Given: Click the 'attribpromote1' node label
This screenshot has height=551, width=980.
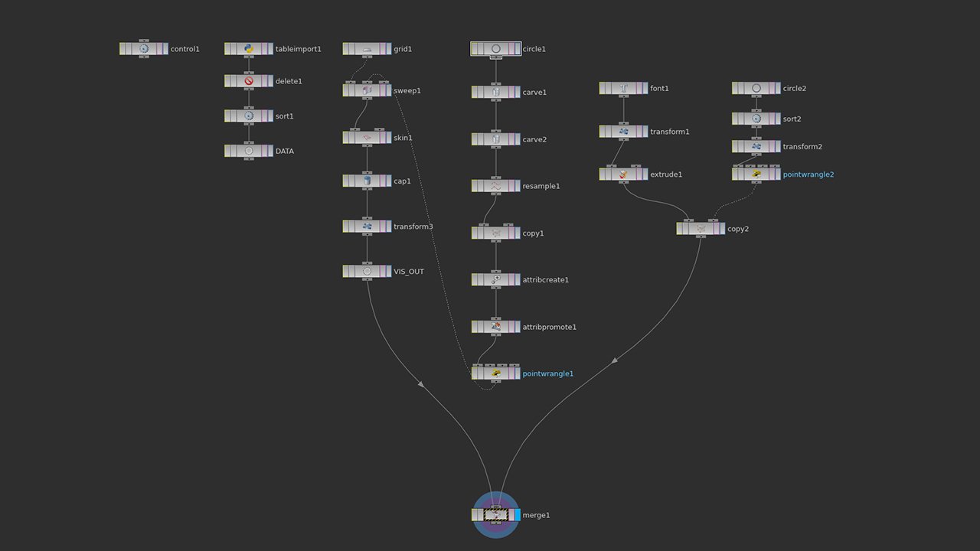Looking at the screenshot, I should pyautogui.click(x=550, y=328).
